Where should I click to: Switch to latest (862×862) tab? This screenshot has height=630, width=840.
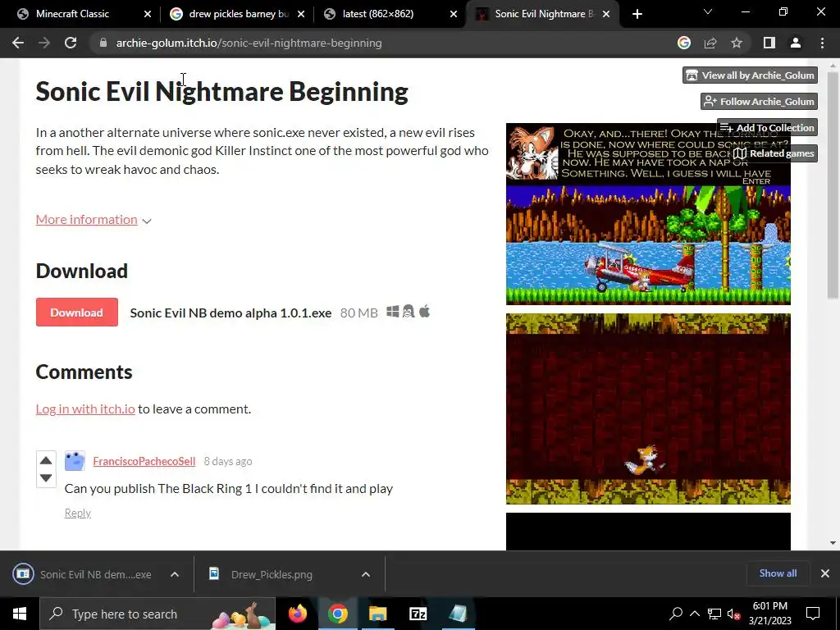377,14
